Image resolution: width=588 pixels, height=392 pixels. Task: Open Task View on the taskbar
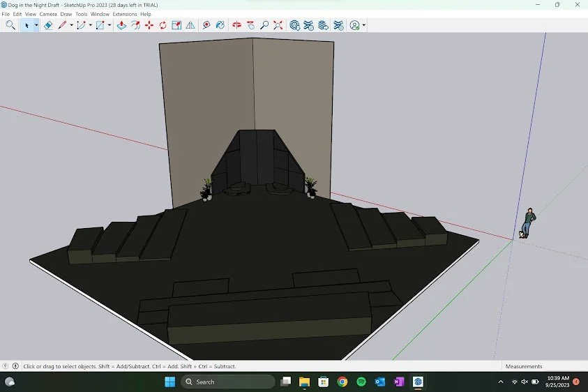[x=286, y=382]
